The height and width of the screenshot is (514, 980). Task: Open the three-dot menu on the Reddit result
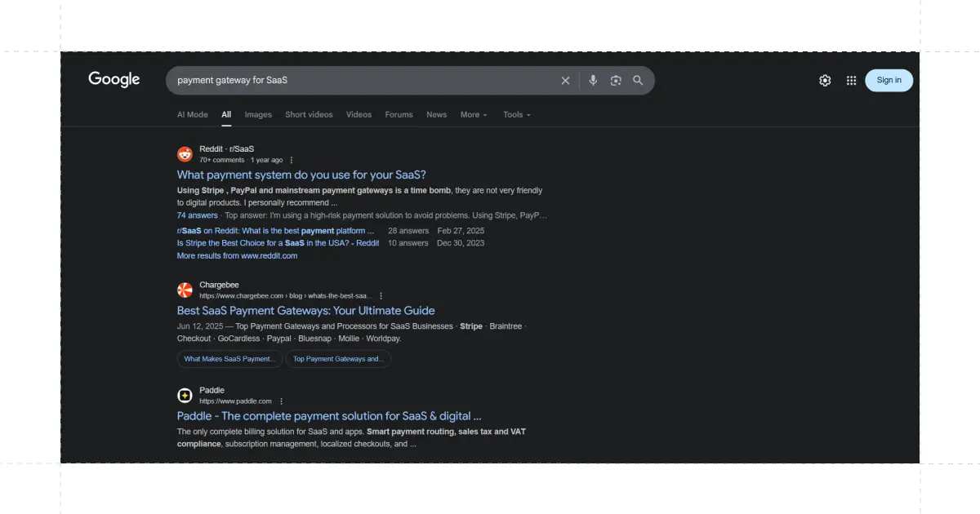tap(292, 160)
